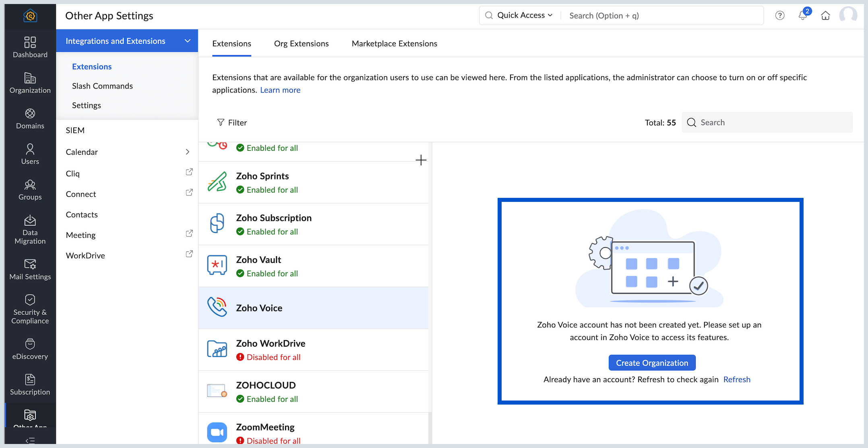
Task: Collapse Integrations and Extensions section
Action: click(x=187, y=41)
